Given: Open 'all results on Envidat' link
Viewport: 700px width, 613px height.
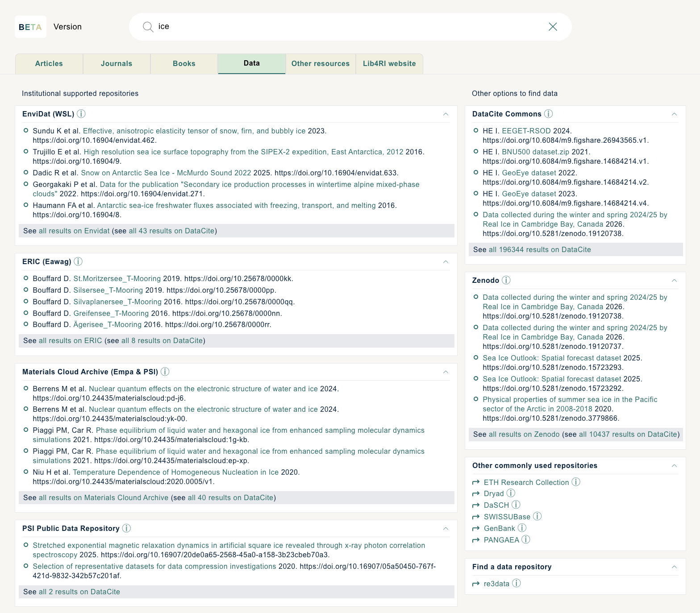Looking at the screenshot, I should 74,231.
